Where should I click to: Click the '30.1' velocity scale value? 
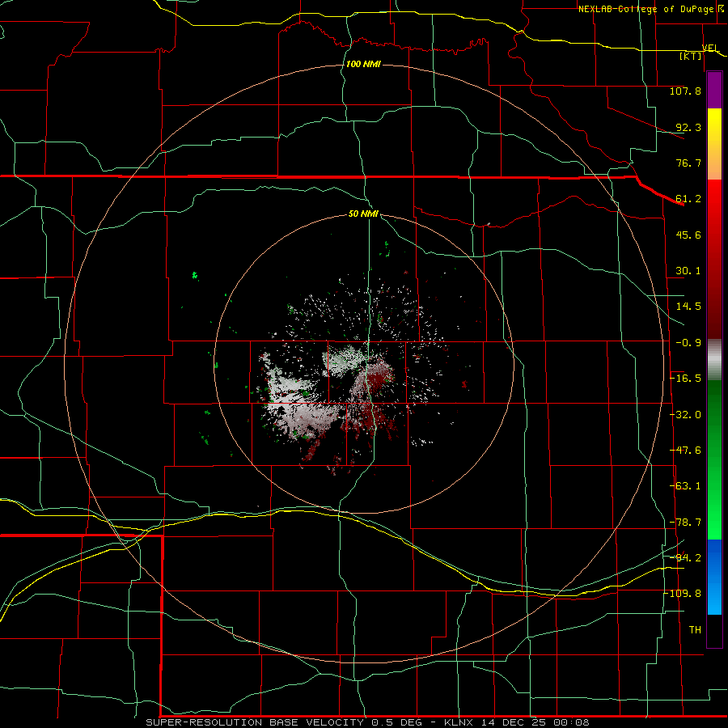click(688, 271)
